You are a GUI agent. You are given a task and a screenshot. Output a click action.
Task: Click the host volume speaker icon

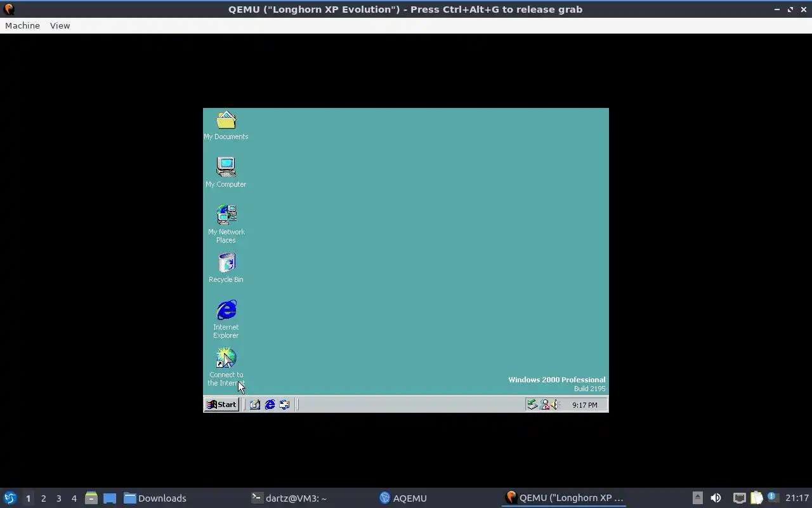pyautogui.click(x=716, y=498)
